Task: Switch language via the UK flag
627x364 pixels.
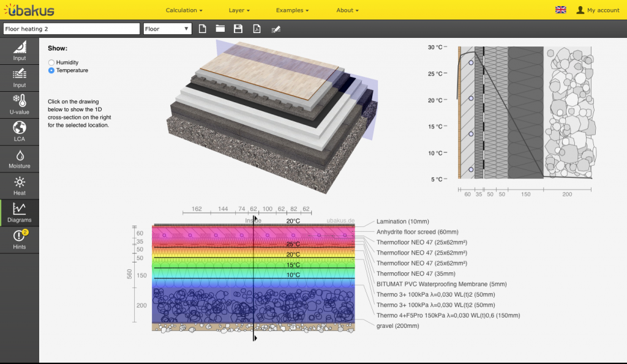Action: point(560,10)
